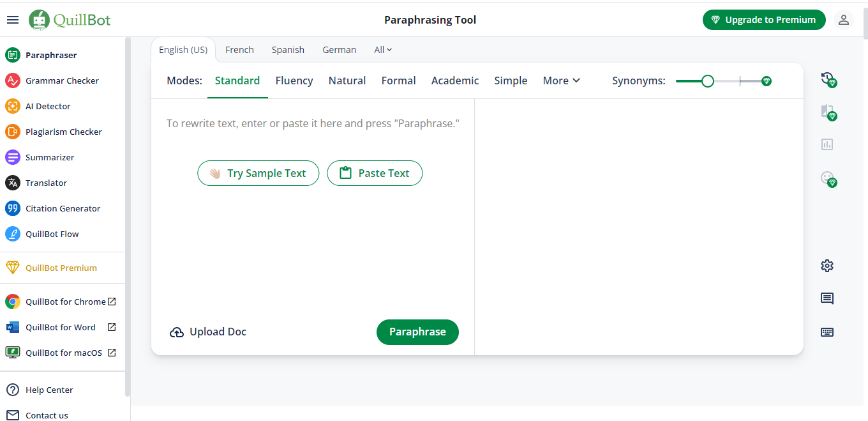Viewport: 868px width, 421px height.
Task: Open the Help Center question mark icon
Action: coord(13,390)
